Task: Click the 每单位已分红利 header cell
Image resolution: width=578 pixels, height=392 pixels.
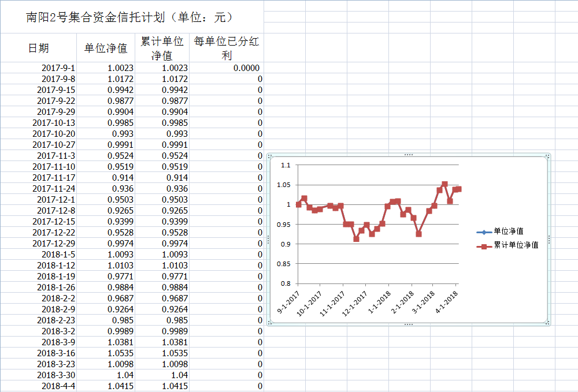Action: [x=227, y=48]
